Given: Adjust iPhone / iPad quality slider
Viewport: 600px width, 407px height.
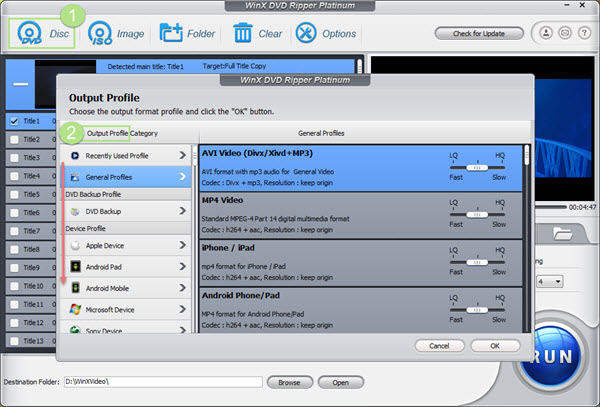Looking at the screenshot, I should click(x=477, y=262).
